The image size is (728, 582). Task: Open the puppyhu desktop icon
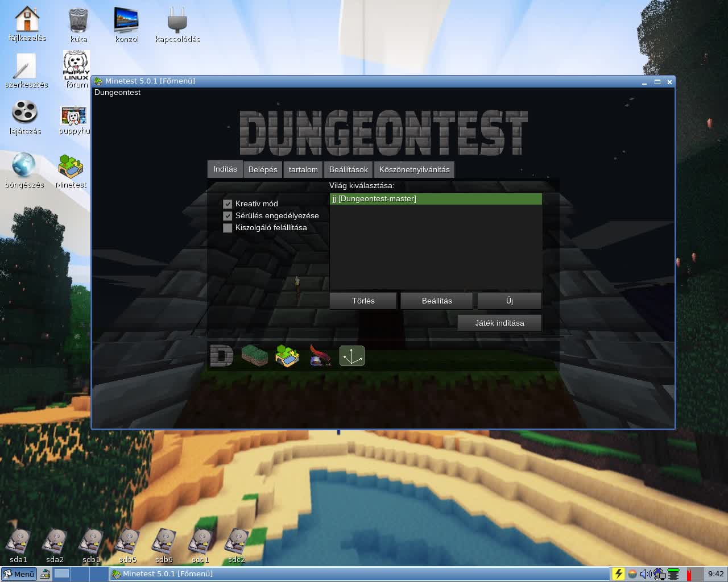pyautogui.click(x=74, y=120)
